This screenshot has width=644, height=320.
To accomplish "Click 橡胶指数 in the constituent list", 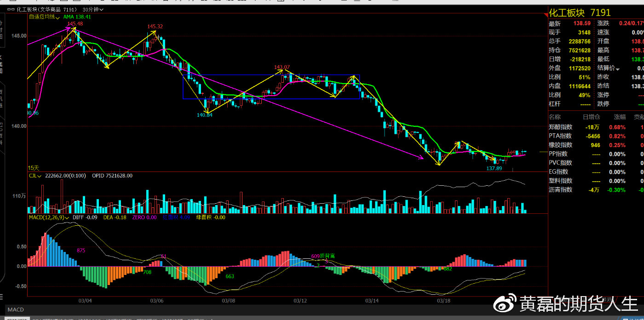I will (560, 145).
